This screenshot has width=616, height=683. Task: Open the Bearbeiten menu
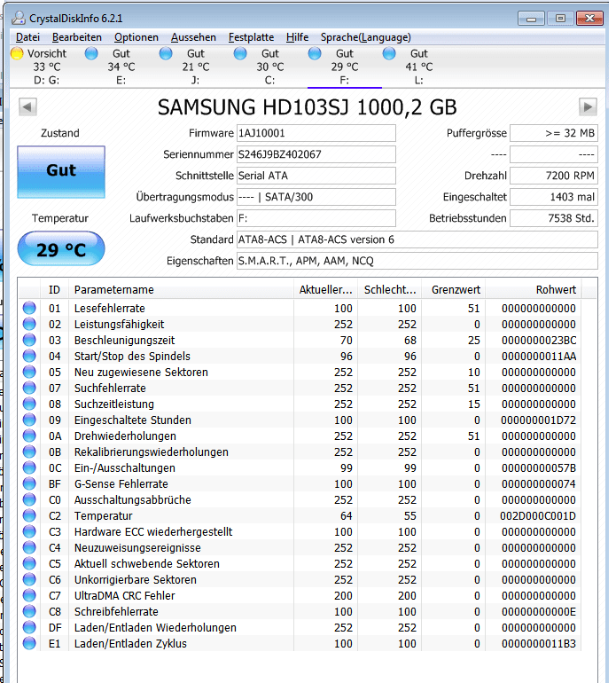tap(76, 37)
